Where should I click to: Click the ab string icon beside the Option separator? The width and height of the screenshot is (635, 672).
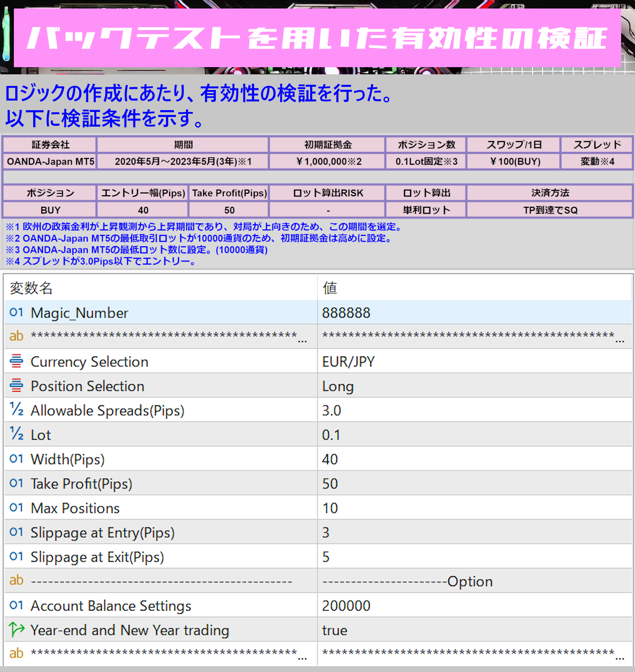tap(16, 580)
